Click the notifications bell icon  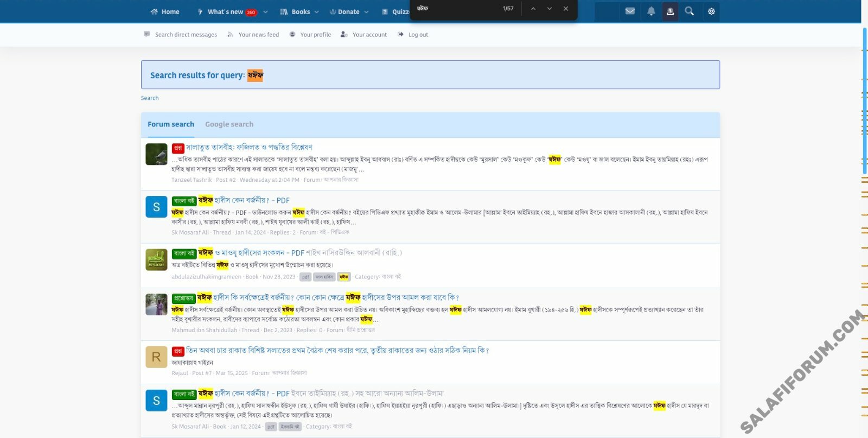click(x=651, y=11)
